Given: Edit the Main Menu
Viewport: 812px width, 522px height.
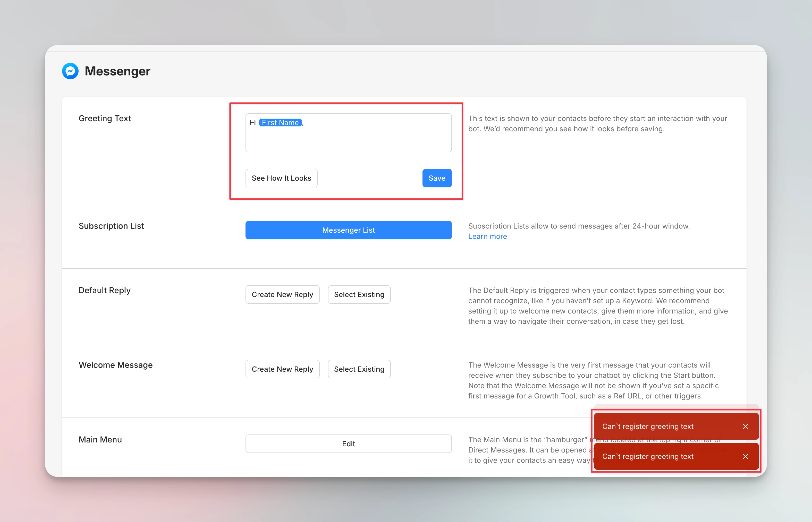Looking at the screenshot, I should (348, 444).
